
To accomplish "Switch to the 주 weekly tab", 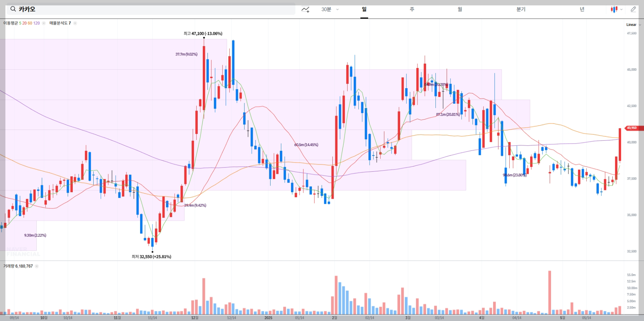I will click(x=412, y=9).
